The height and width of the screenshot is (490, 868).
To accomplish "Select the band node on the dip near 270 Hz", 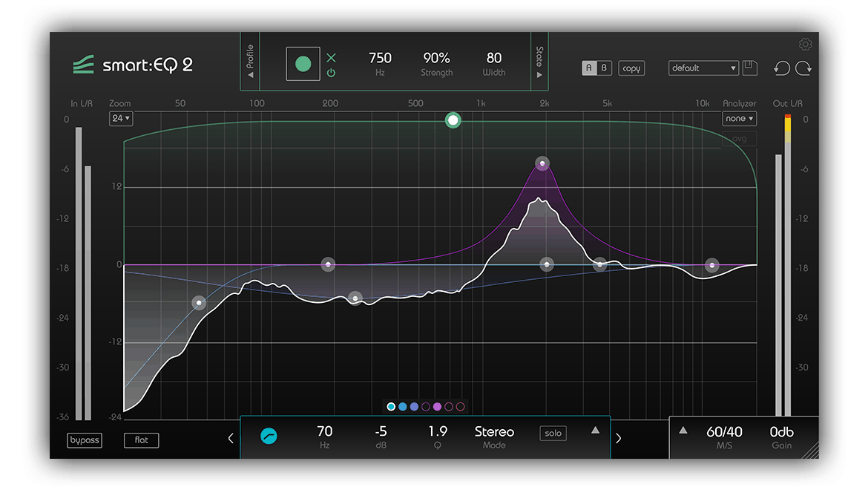I will click(x=355, y=298).
